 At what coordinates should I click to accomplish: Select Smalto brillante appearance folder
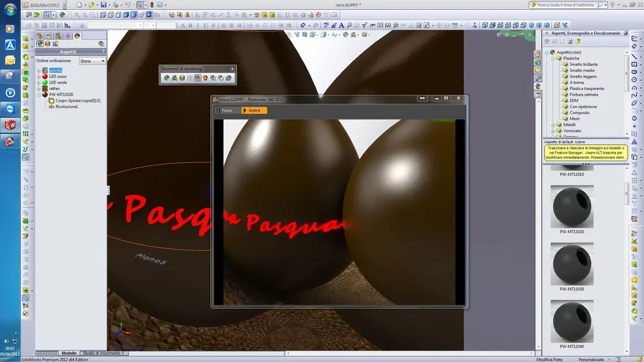[x=583, y=64]
